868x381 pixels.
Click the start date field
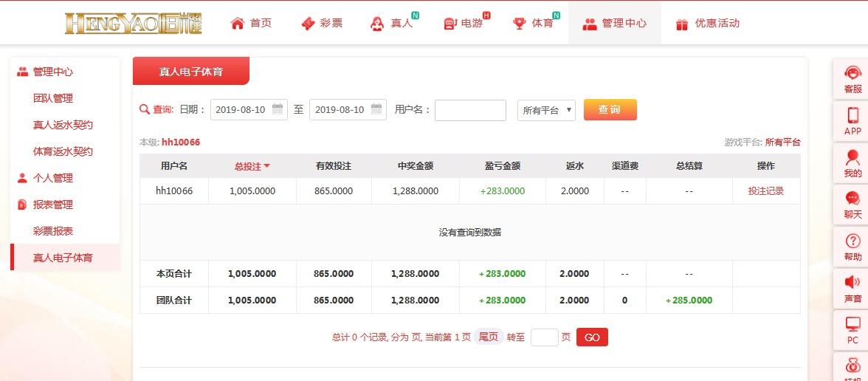(x=249, y=109)
